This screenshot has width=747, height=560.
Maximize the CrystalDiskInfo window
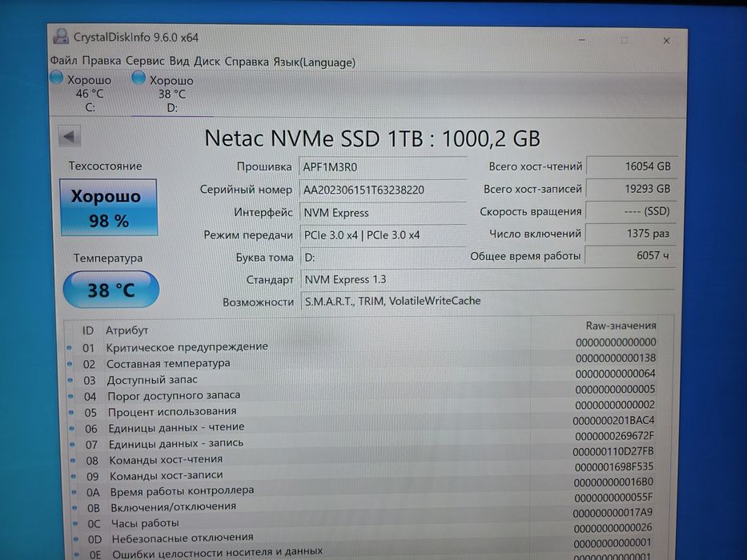pos(624,41)
